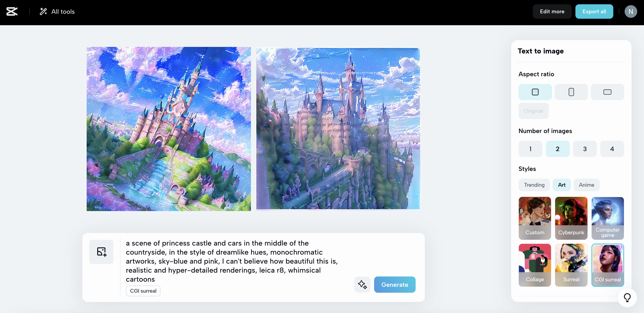This screenshot has height=313, width=644.
Task: Set number of images to 3
Action: 584,149
